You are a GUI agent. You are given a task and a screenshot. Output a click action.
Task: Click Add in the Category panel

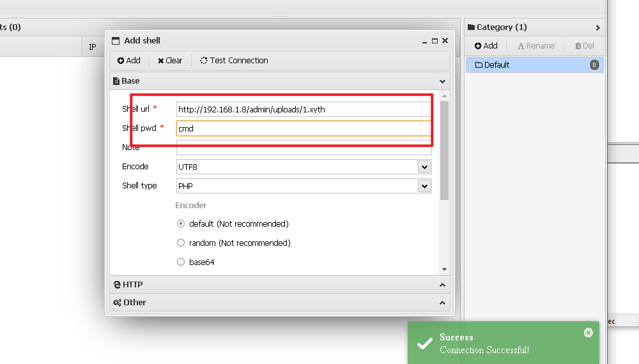pos(486,46)
